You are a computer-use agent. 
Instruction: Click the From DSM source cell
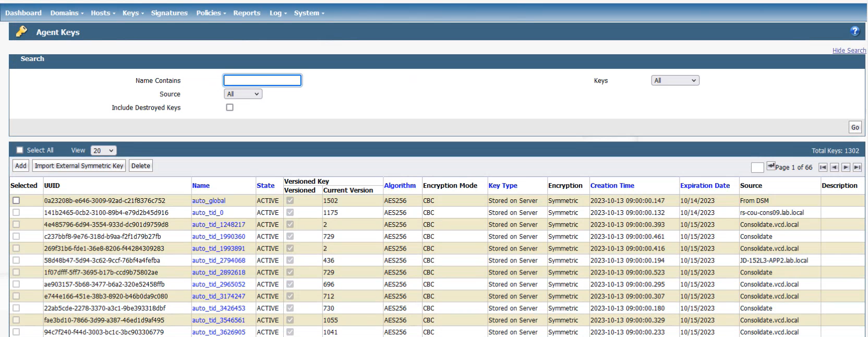(x=754, y=201)
